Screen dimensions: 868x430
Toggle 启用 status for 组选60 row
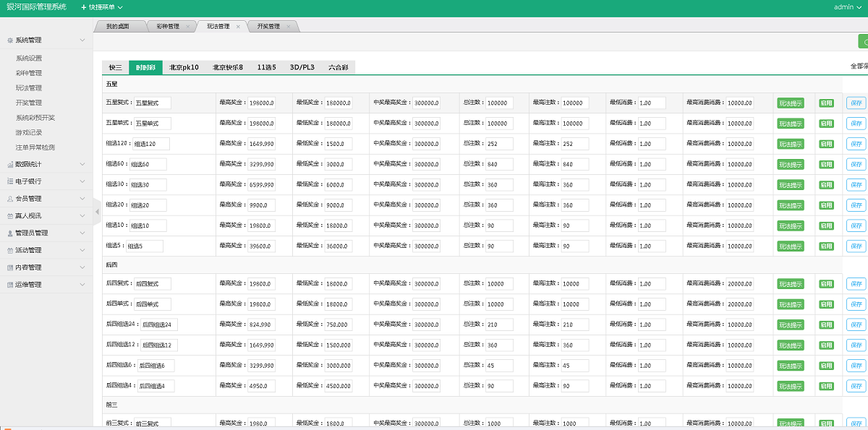[825, 165]
